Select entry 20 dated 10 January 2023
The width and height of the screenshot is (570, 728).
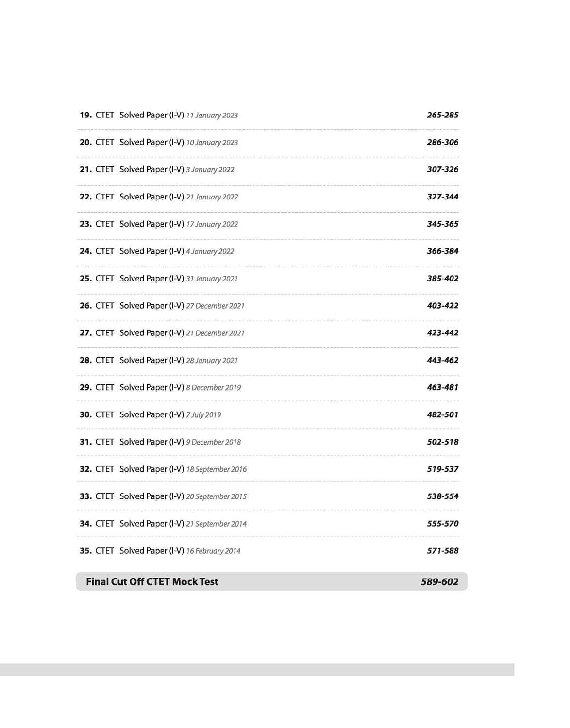coord(268,143)
